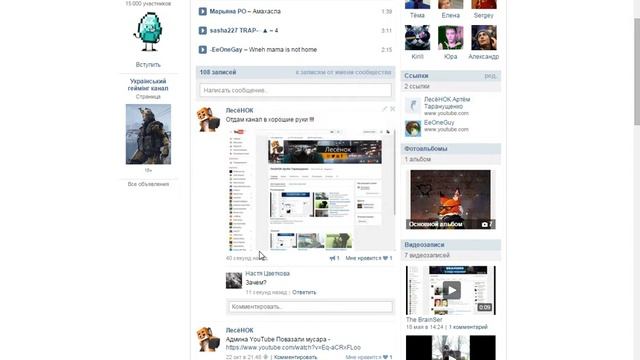Open member Тёма's avatar

pos(417,4)
